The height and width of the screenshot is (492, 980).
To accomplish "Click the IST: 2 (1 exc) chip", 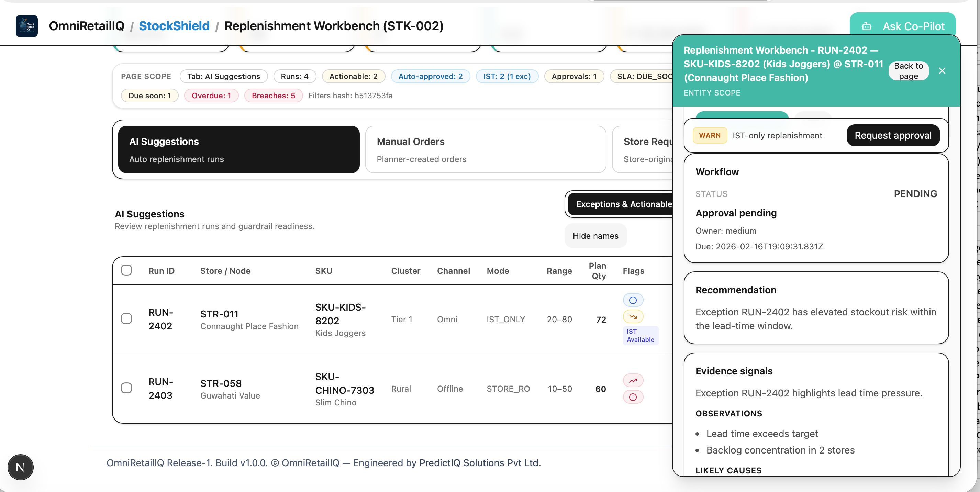I will (x=507, y=76).
